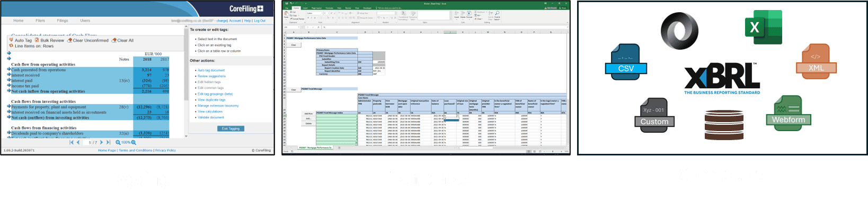
Task: Click Review suggestions action
Action: pos(211,76)
